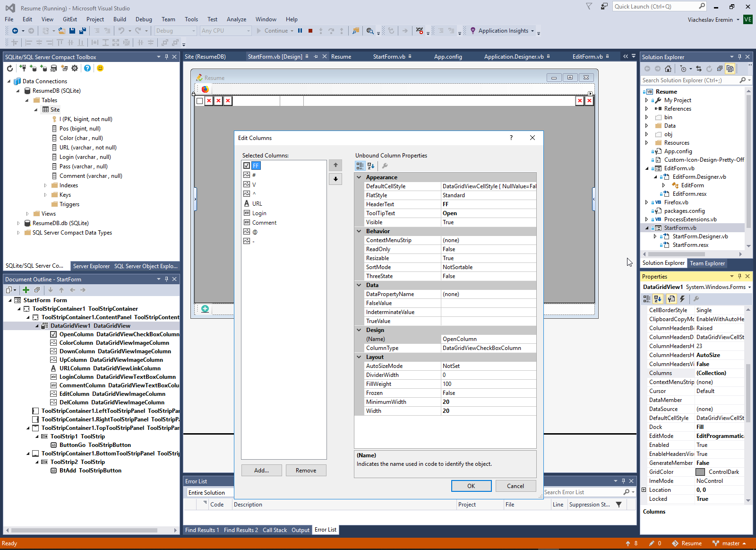Switch to the App.config tab
This screenshot has height=550, width=756.
[x=448, y=57]
